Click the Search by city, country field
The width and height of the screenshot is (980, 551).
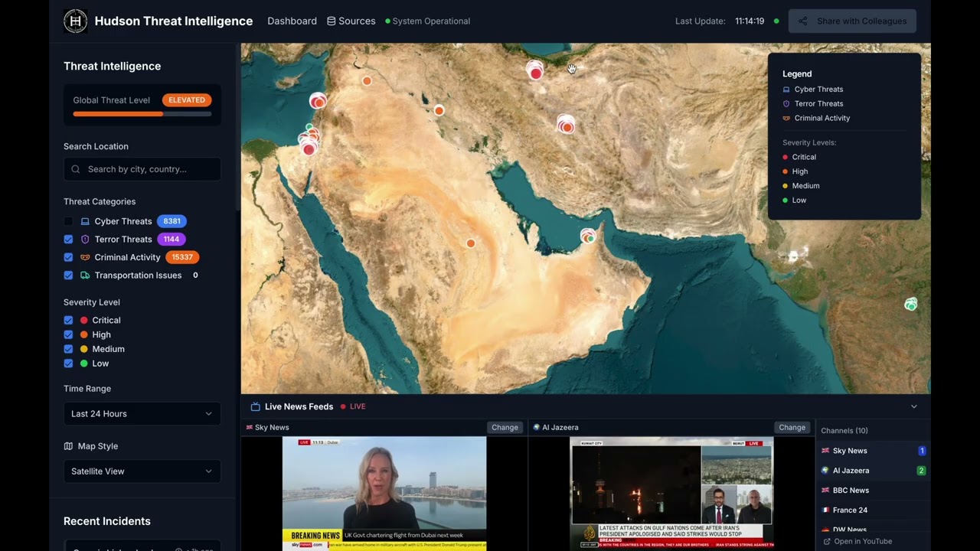click(142, 169)
